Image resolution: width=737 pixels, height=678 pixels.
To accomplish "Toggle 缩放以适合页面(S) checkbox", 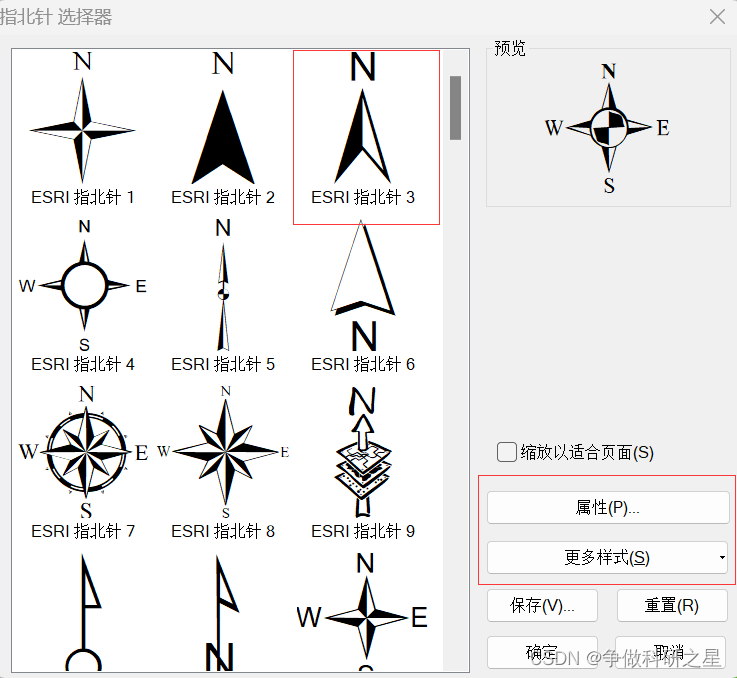I will click(x=507, y=452).
